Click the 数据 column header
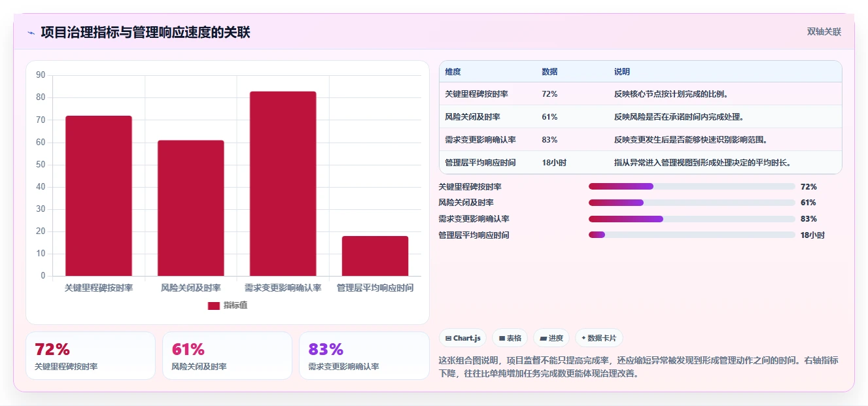The width and height of the screenshot is (868, 406). pyautogui.click(x=549, y=72)
